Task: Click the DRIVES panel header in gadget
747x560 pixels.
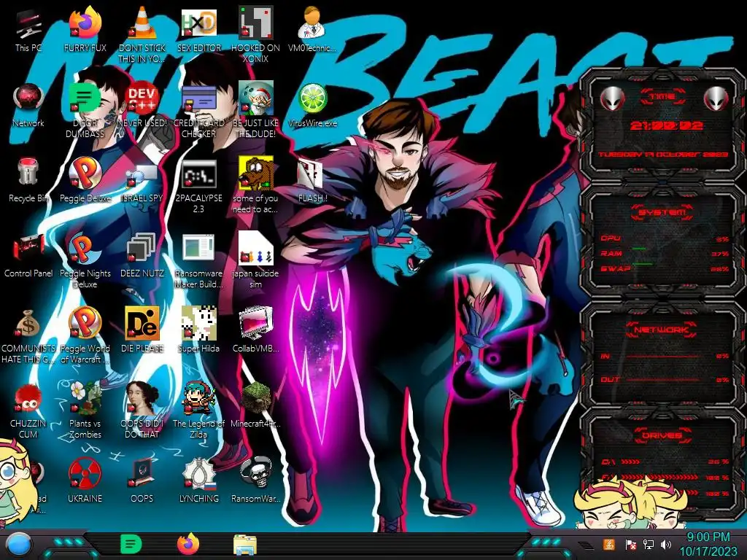Action: pos(662,435)
